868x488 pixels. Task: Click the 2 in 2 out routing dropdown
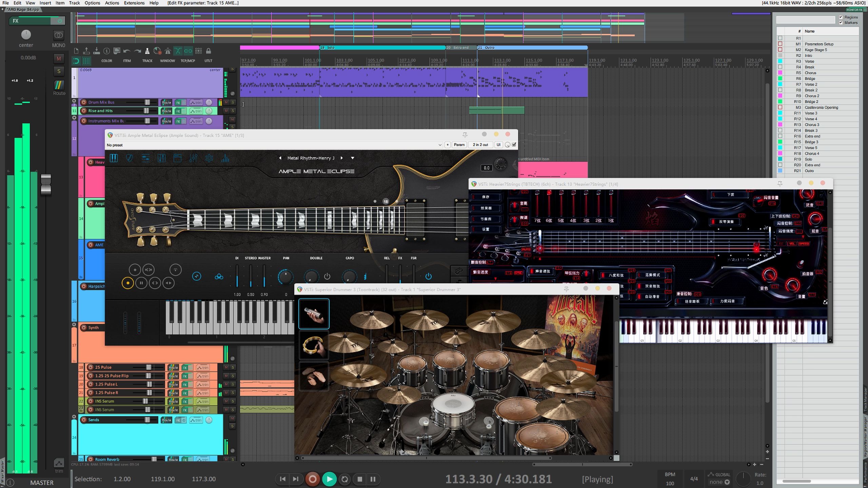[x=480, y=144]
